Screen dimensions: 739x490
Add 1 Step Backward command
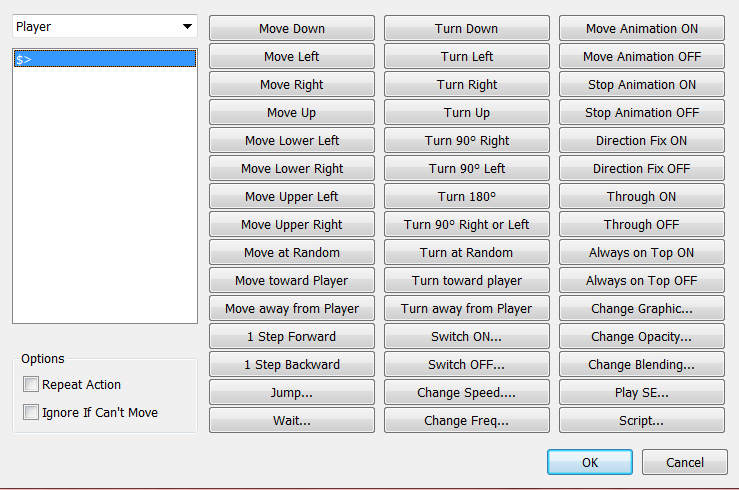pyautogui.click(x=292, y=364)
